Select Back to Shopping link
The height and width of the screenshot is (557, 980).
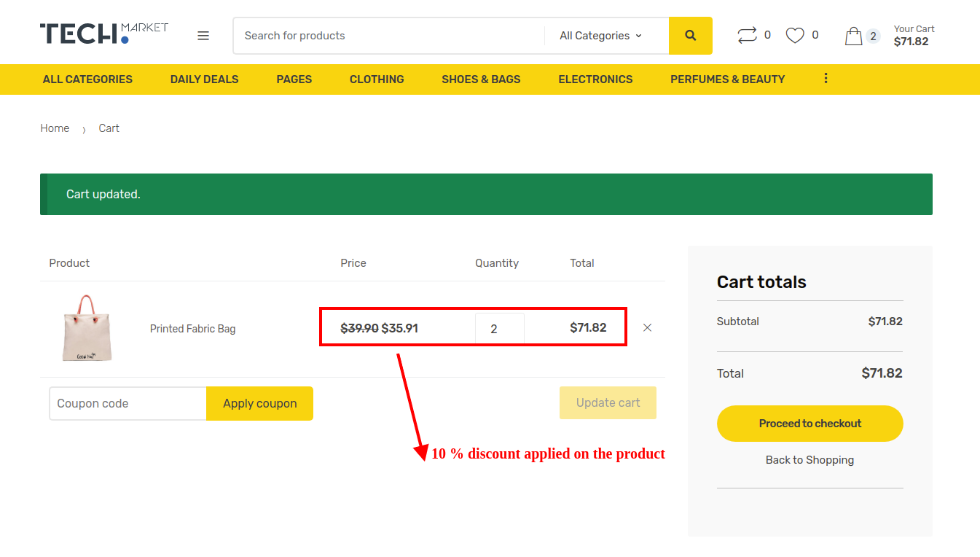810,459
